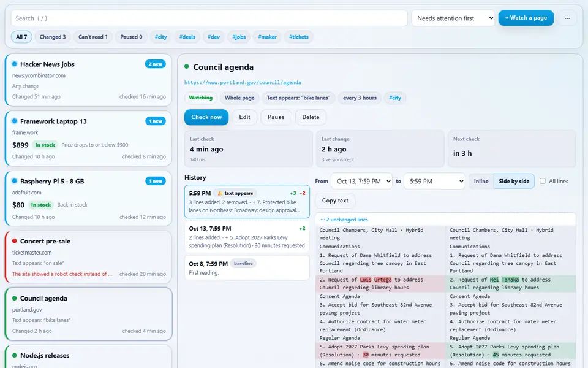Click the '1 new' badge on Framework Laptop 13
This screenshot has width=588, height=368.
[x=155, y=121]
